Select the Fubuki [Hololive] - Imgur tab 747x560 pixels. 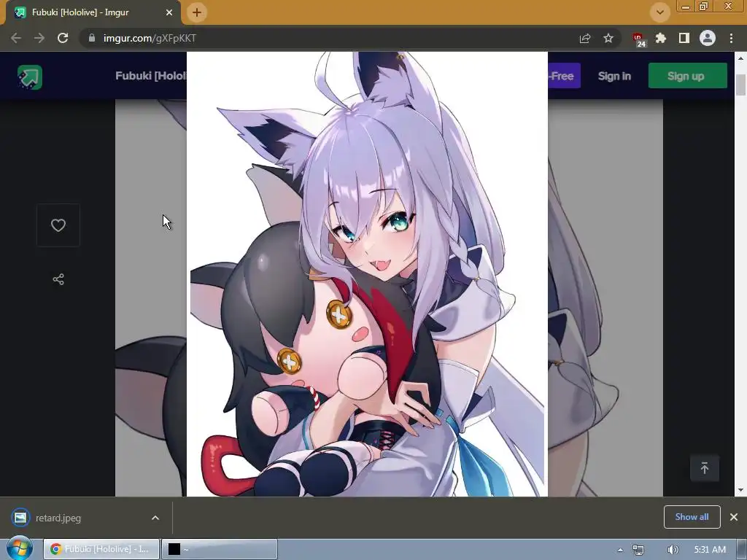pos(93,12)
